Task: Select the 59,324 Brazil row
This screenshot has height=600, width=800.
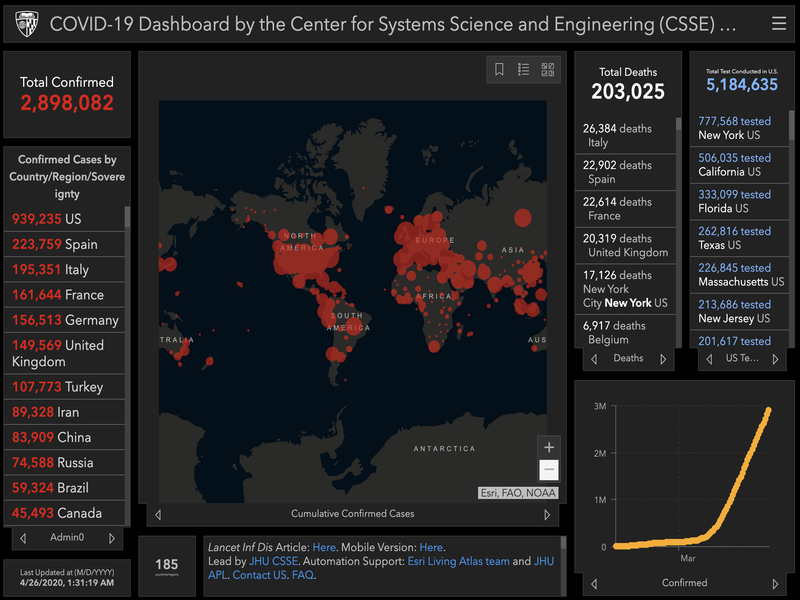Action: pyautogui.click(x=64, y=488)
